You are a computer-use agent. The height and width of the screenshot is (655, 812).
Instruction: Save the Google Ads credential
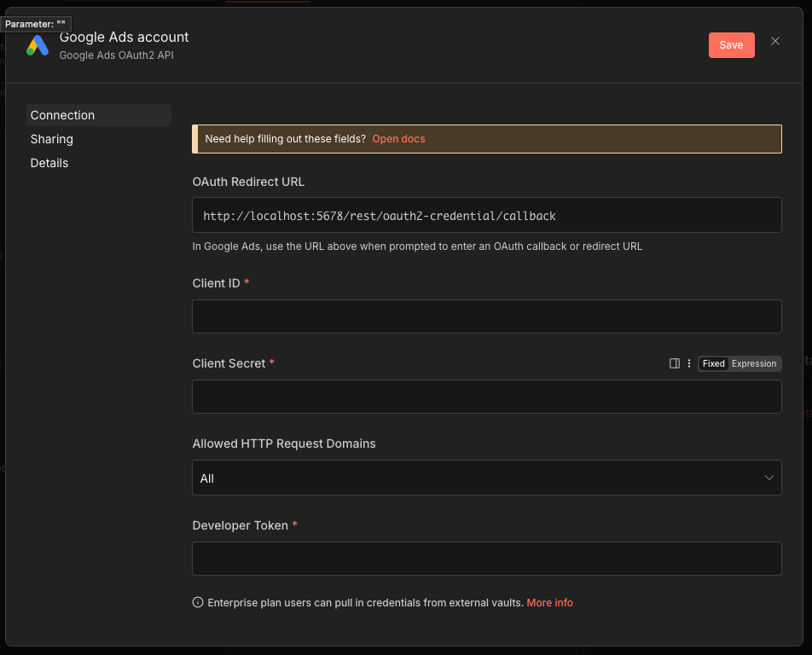click(731, 45)
